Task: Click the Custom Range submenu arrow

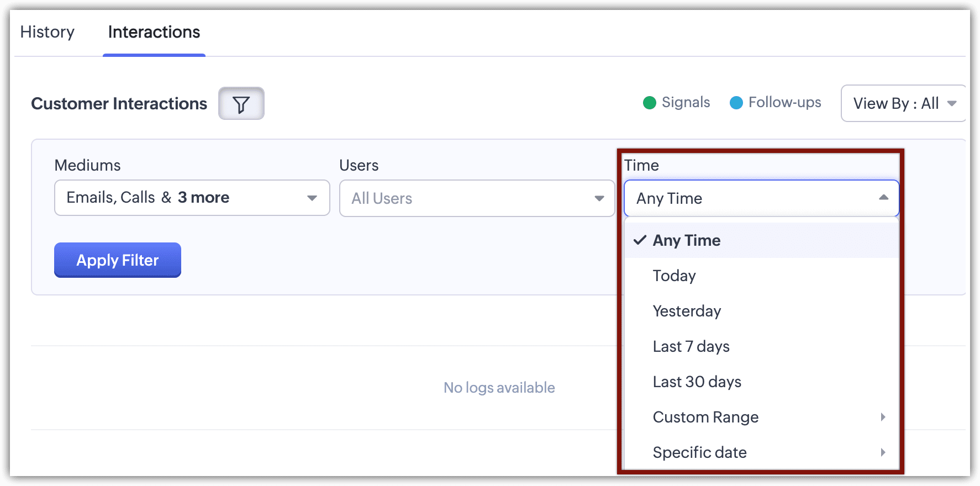Action: [x=883, y=417]
